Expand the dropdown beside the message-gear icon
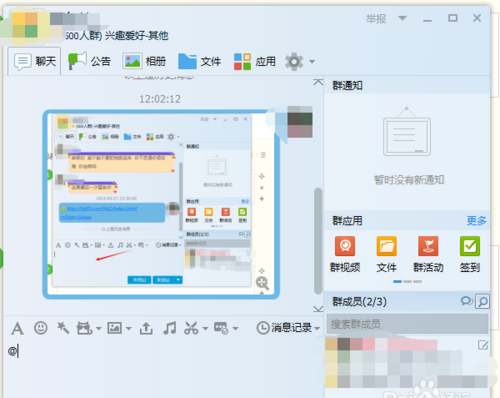This screenshot has width=500, height=398. click(236, 329)
